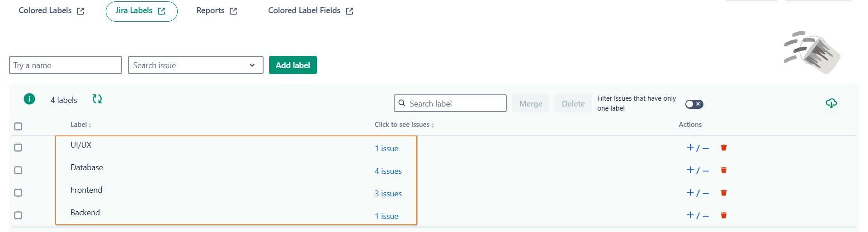Click plus/minus action in Backend row
This screenshot has height=232, width=868.
coord(698,215)
